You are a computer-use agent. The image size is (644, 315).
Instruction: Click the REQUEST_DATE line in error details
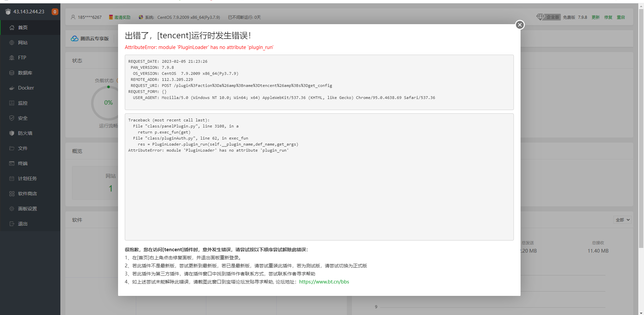tap(168, 61)
